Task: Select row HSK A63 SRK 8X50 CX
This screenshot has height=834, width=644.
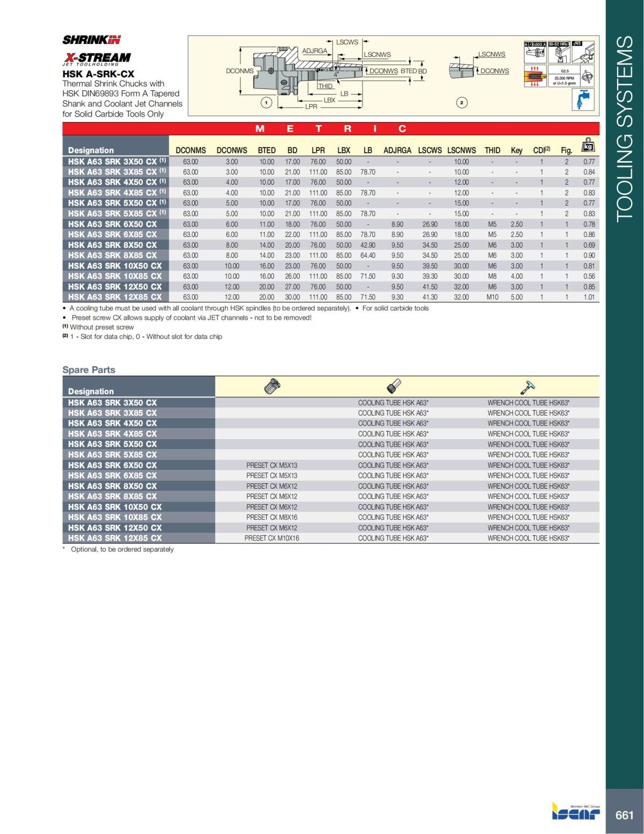Action: pyautogui.click(x=114, y=245)
